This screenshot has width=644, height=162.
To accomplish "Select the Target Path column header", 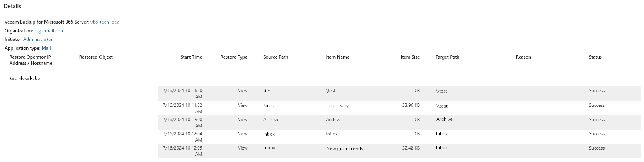I will [x=447, y=57].
